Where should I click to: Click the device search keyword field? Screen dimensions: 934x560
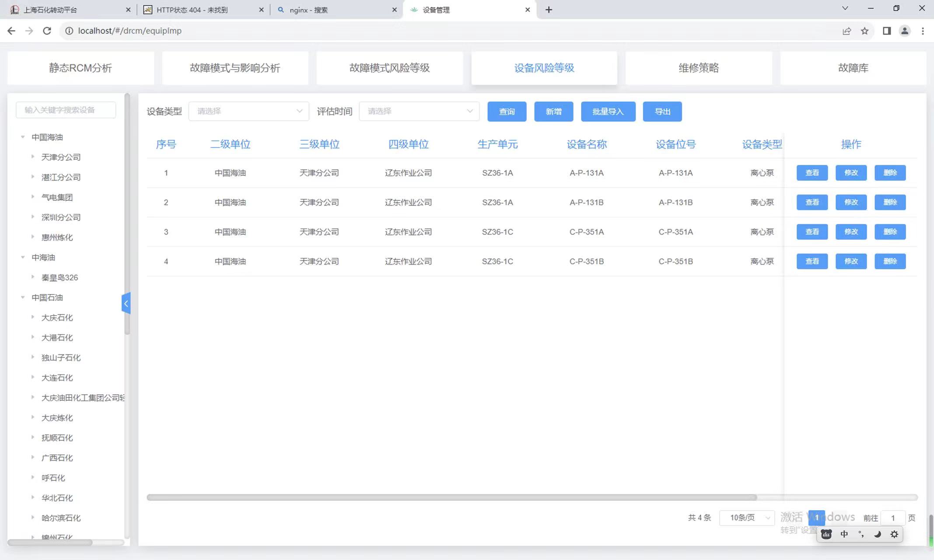[66, 110]
